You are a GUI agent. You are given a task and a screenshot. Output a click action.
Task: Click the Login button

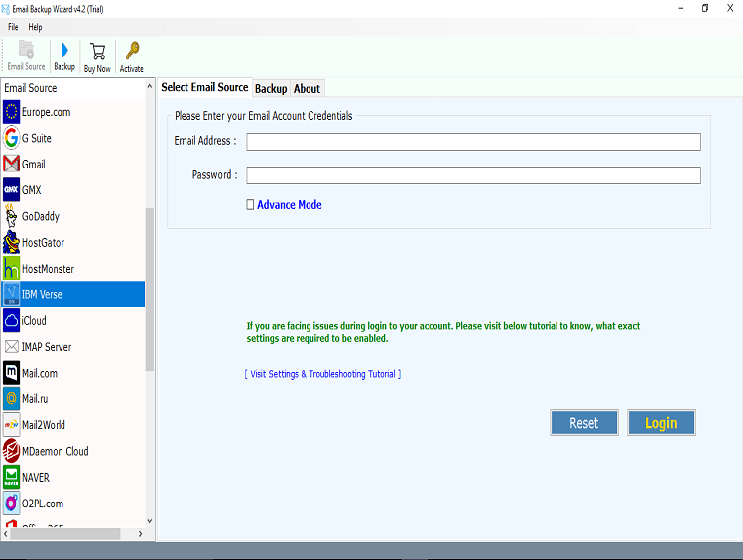[x=662, y=422]
